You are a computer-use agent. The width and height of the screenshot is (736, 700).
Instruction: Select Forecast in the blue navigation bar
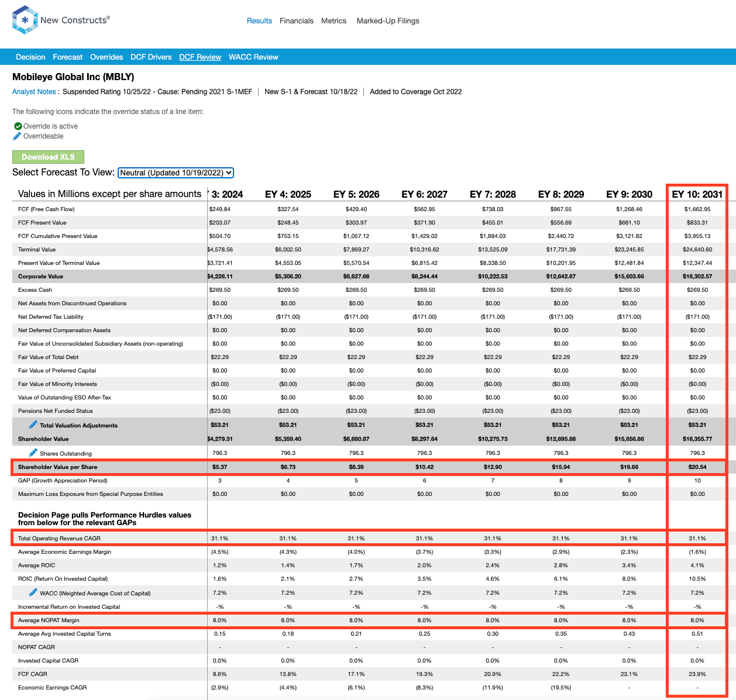68,57
